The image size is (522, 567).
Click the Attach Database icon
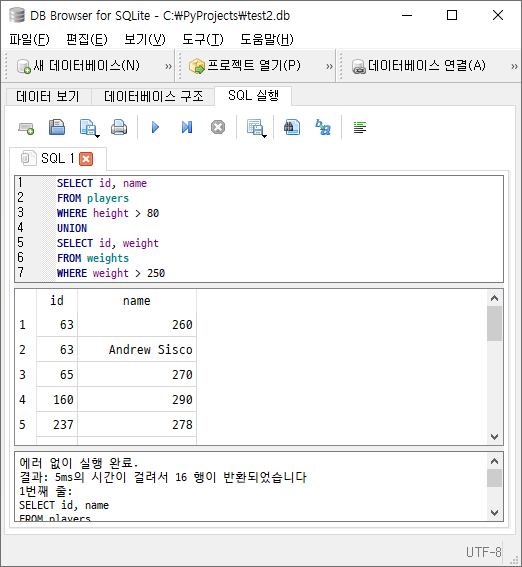[359, 67]
